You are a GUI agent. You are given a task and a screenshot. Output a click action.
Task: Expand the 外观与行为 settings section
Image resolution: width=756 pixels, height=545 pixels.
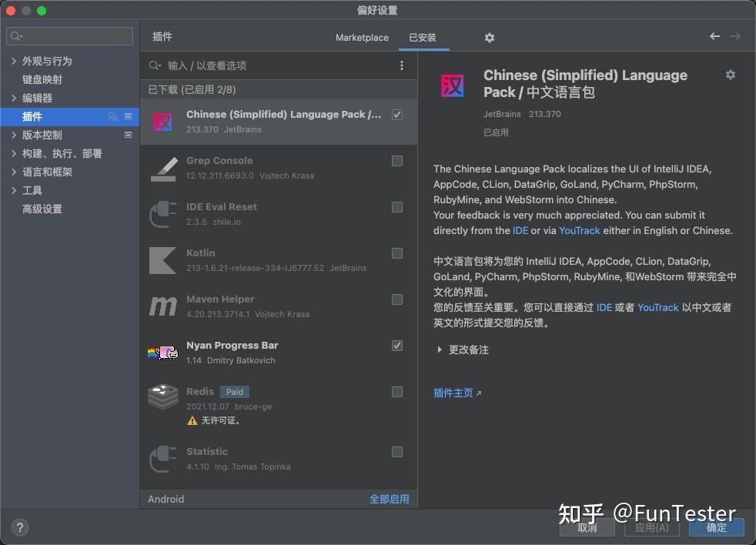[x=13, y=60]
